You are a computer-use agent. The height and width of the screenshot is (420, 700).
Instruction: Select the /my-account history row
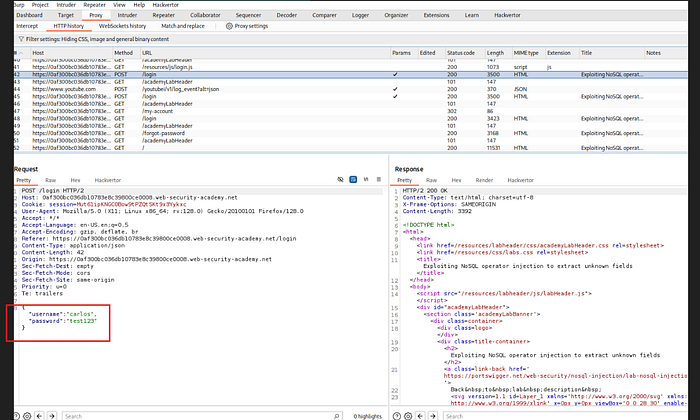[350, 111]
